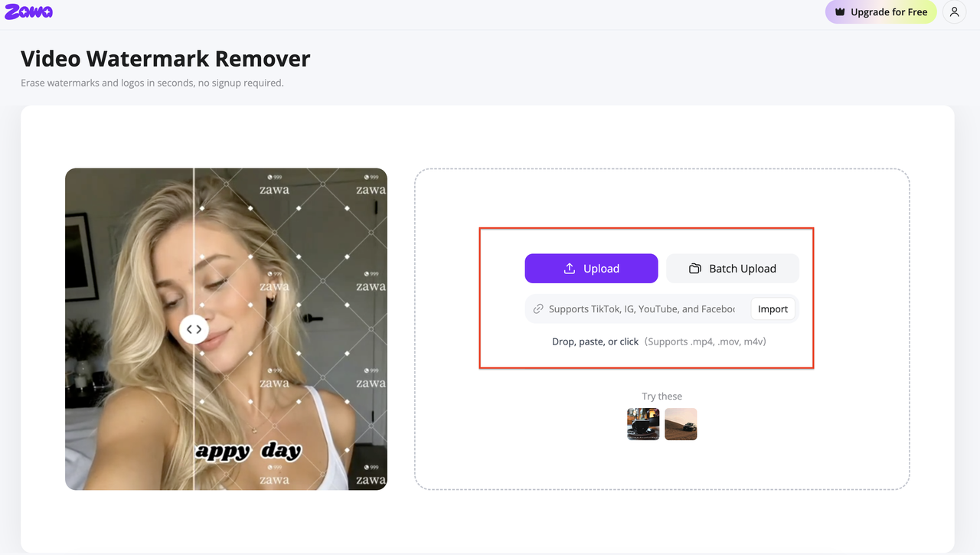
Task: Open the user account profile icon
Action: click(954, 12)
